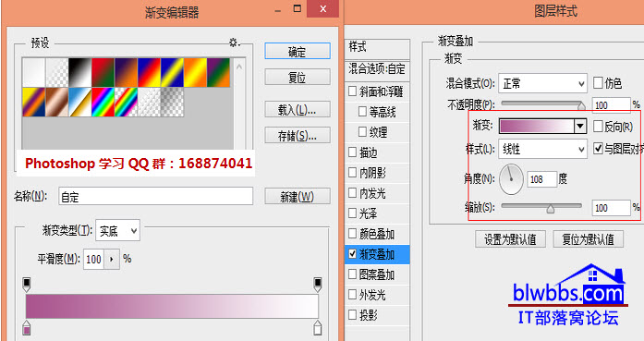Select the orange-yellow-orange gradient preset
Screen dimensions: 644x341
pos(195,72)
